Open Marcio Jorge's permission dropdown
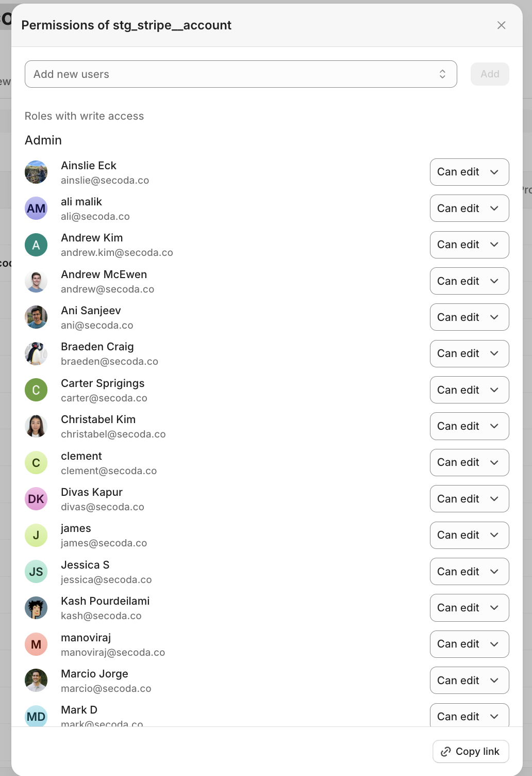 tap(469, 681)
